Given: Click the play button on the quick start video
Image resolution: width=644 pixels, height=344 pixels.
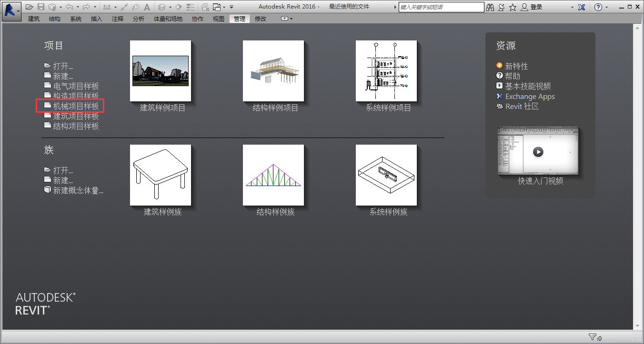Looking at the screenshot, I should coord(538,152).
